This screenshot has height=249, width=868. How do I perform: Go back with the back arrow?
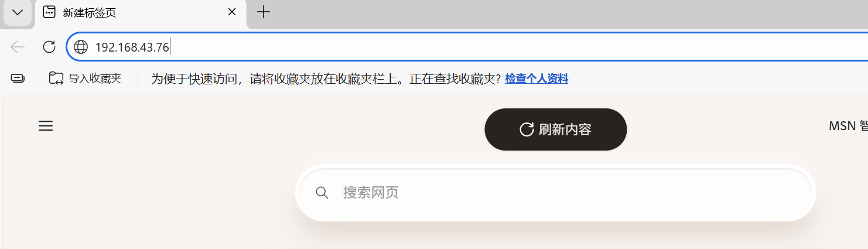tap(18, 47)
